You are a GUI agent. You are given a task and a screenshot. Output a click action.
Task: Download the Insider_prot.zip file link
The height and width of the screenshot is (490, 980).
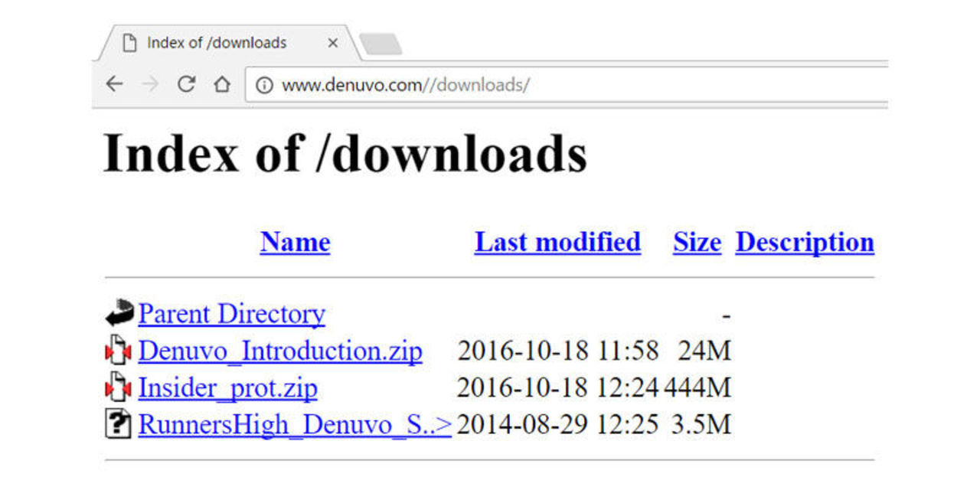(x=227, y=387)
